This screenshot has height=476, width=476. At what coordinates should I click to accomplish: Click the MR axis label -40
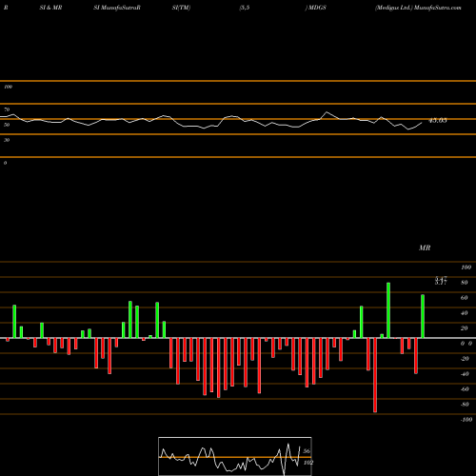tap(465, 374)
